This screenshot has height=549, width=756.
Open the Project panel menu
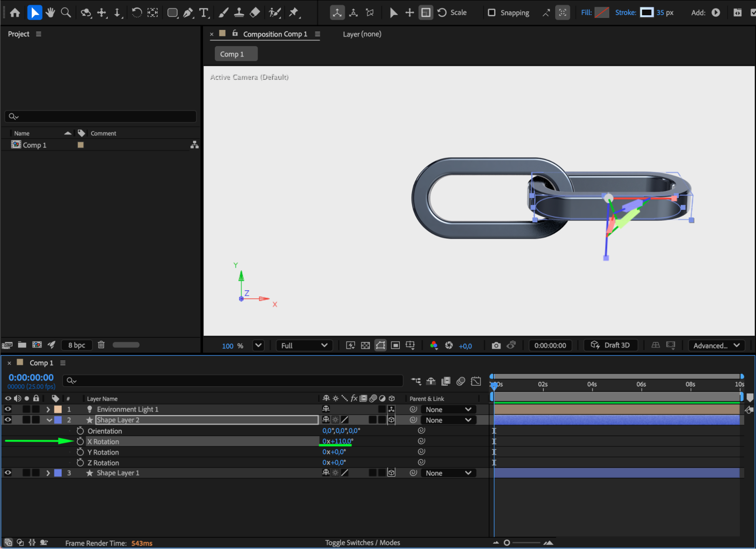click(x=38, y=34)
